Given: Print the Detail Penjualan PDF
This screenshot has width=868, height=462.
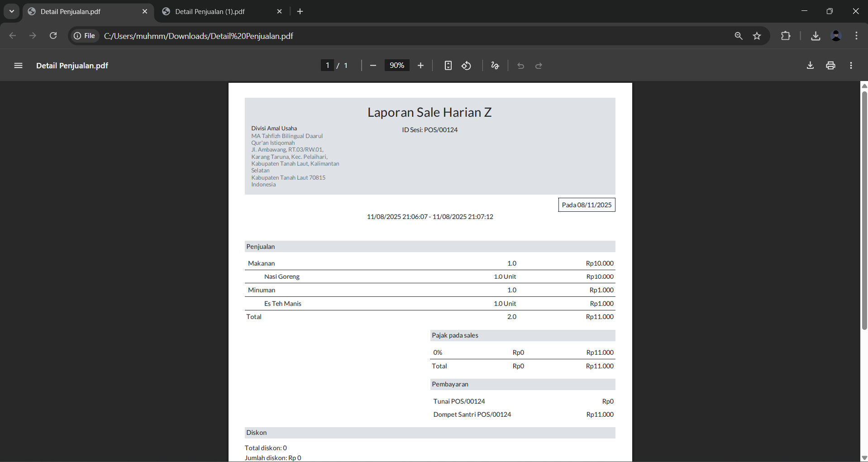Looking at the screenshot, I should pos(830,66).
